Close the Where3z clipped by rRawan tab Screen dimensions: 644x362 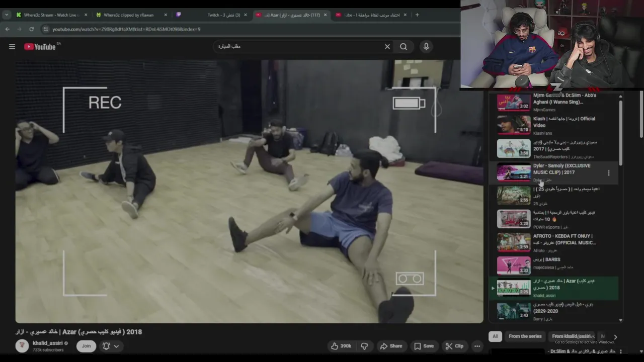pyautogui.click(x=166, y=15)
